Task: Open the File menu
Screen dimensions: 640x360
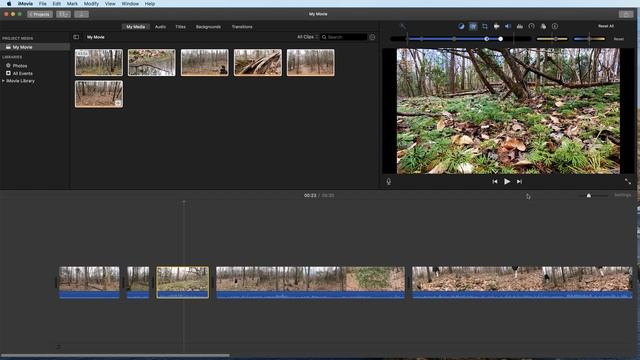Action: [42, 4]
